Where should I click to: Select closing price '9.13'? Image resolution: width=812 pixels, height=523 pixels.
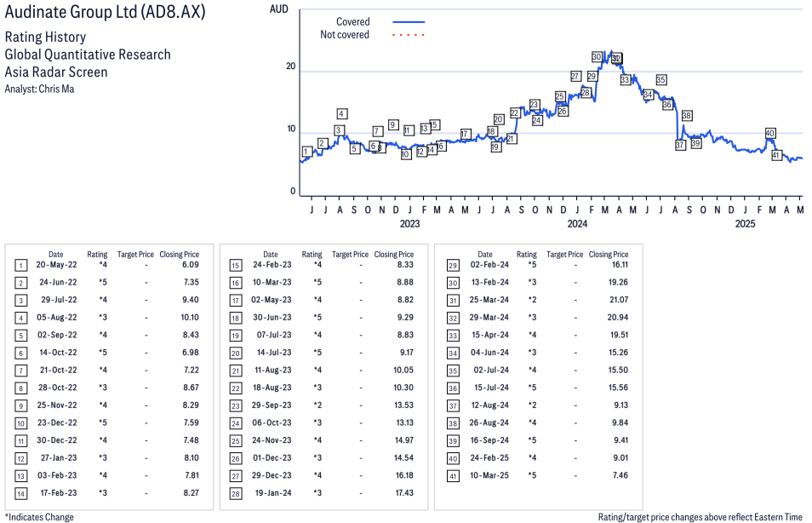pyautogui.click(x=620, y=405)
